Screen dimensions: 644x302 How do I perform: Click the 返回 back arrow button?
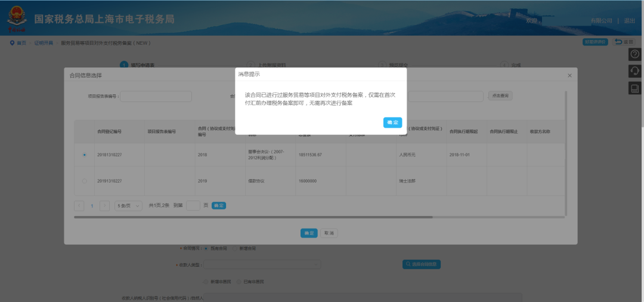tap(624, 42)
